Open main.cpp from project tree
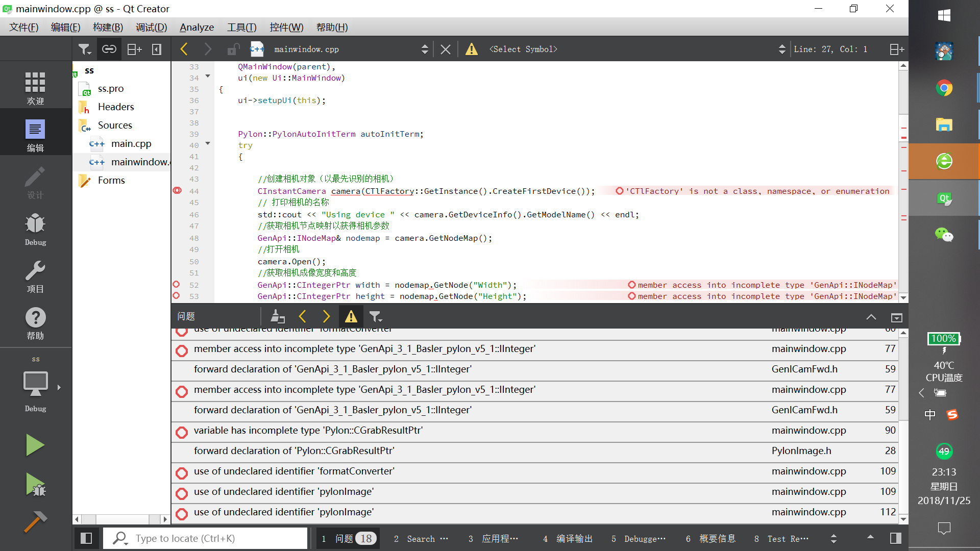The width and height of the screenshot is (980, 551). 131,143
